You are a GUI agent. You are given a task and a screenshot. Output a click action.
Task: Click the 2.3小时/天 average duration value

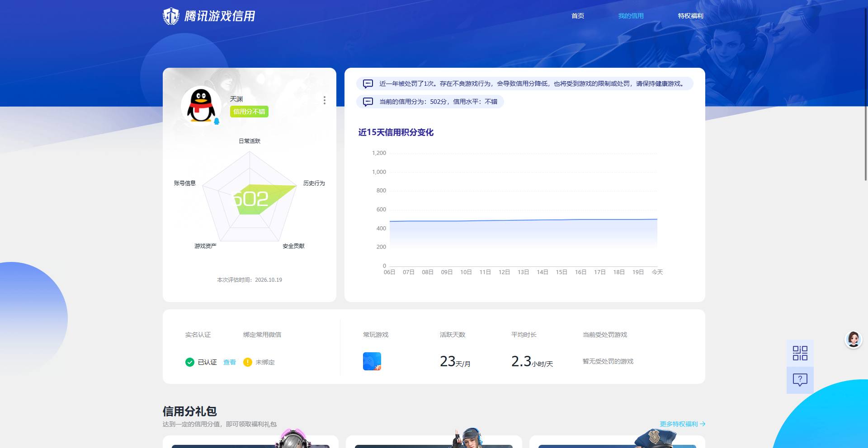pos(532,361)
